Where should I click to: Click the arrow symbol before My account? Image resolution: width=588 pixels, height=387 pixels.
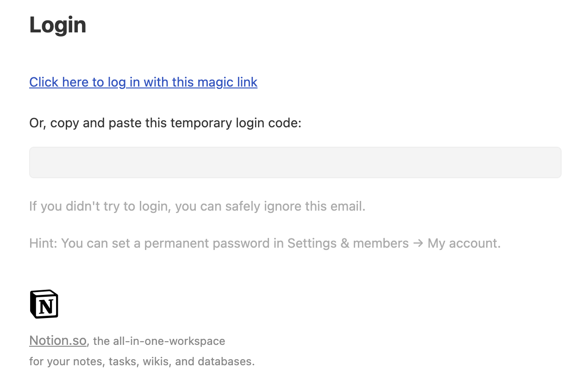click(x=418, y=243)
